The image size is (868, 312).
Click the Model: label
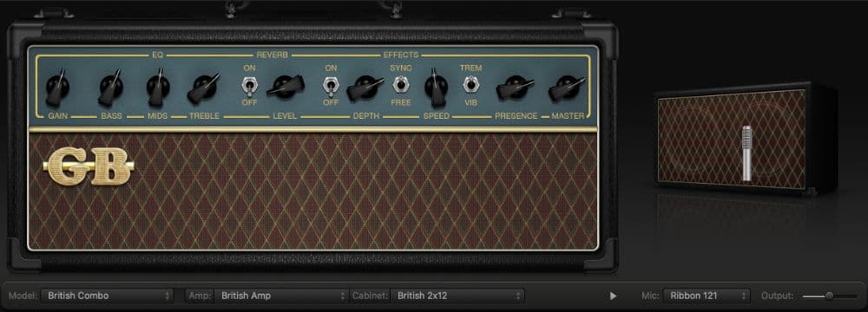[23, 296]
